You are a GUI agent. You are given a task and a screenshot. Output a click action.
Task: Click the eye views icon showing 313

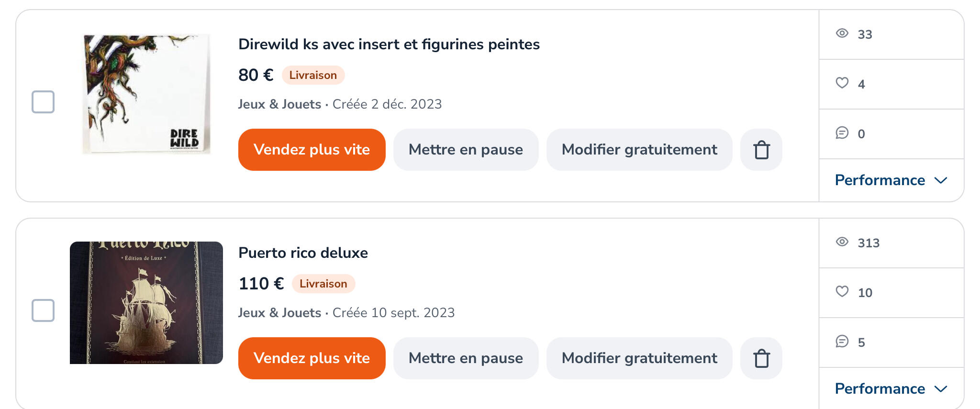coord(842,242)
